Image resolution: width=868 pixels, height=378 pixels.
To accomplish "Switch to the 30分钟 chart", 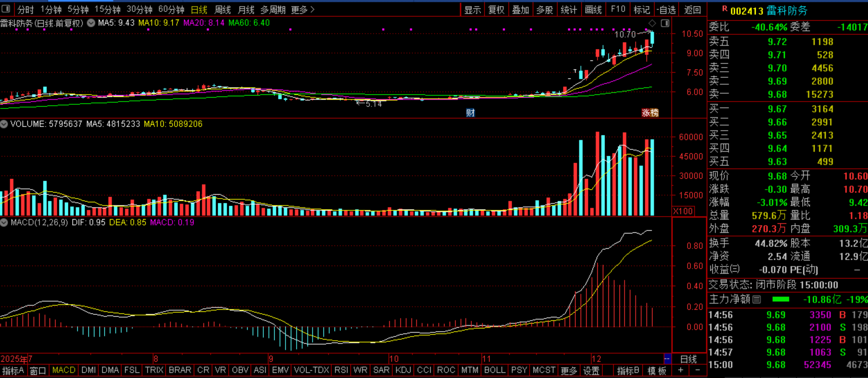I will pos(140,10).
